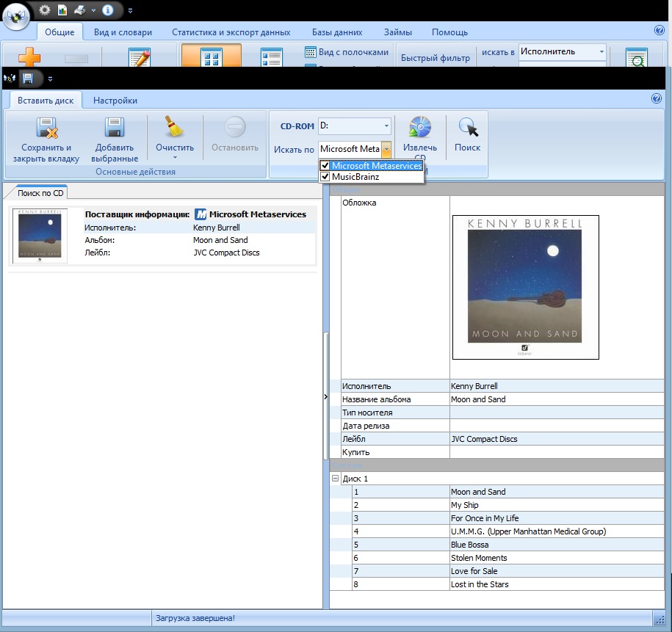Click the chart report icon in quick access toolbar

click(x=62, y=10)
